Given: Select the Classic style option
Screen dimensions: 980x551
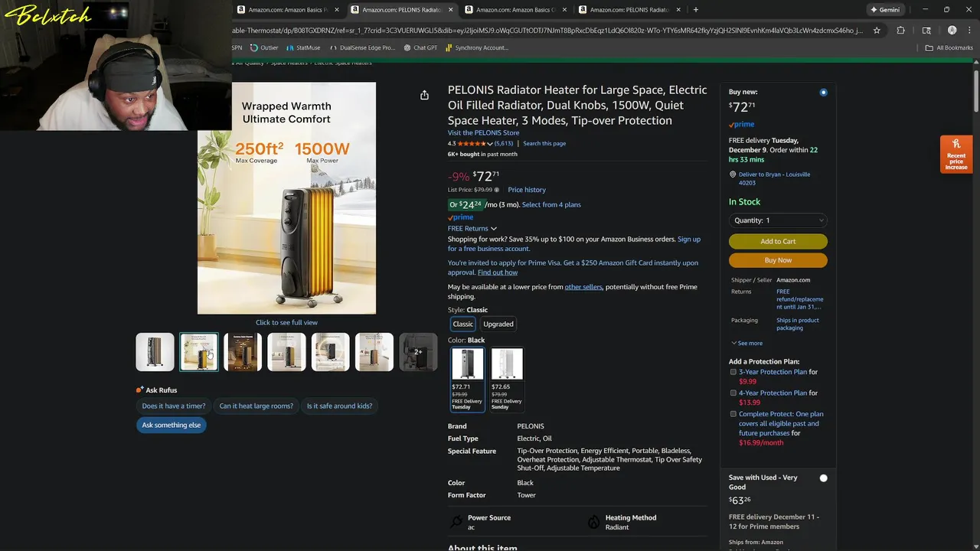Looking at the screenshot, I should 462,324.
